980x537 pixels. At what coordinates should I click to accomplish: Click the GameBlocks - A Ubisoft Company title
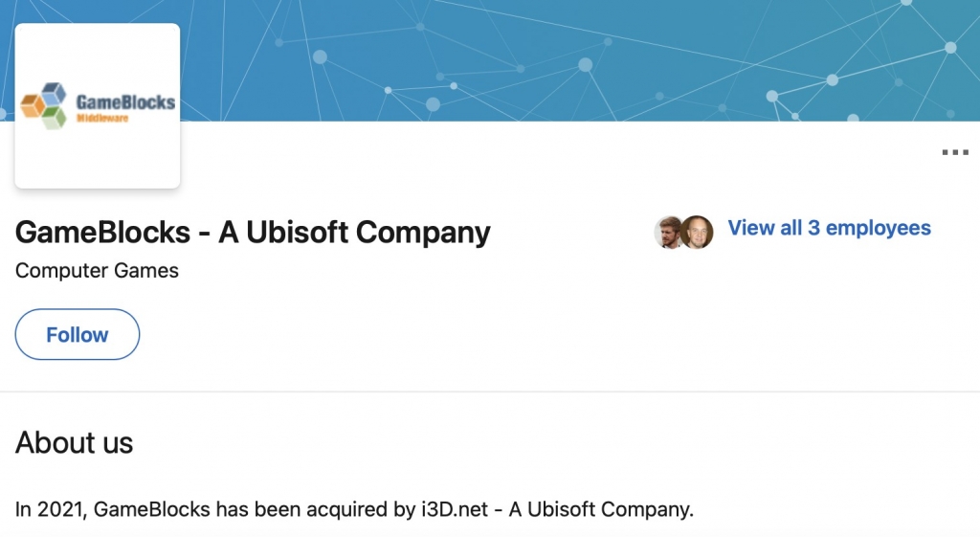point(253,232)
